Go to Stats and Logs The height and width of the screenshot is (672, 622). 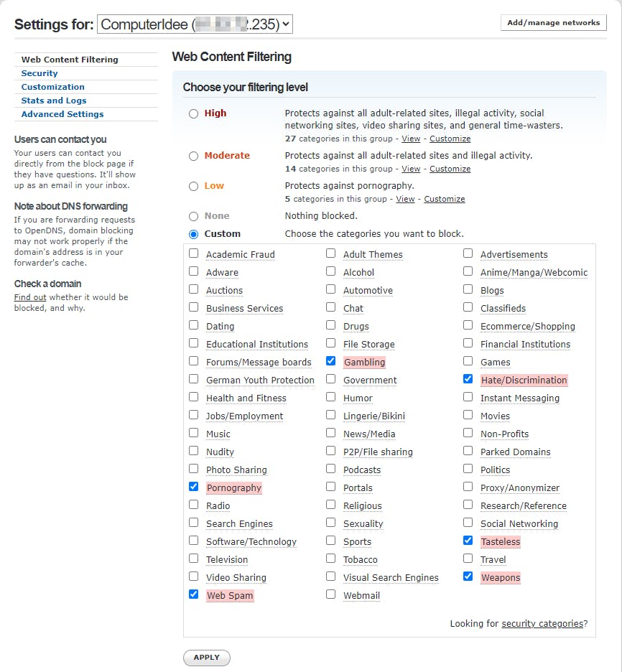click(x=53, y=101)
